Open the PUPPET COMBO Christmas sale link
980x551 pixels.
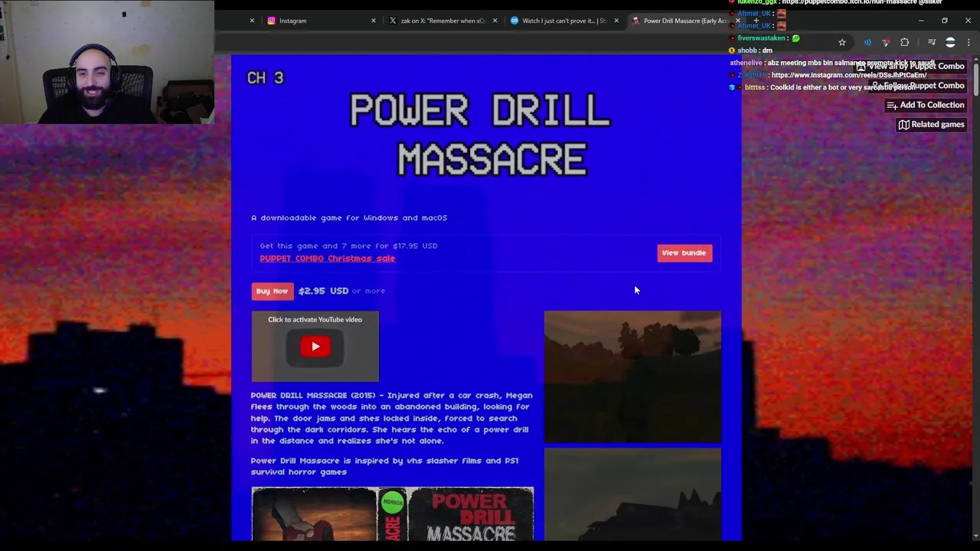327,259
